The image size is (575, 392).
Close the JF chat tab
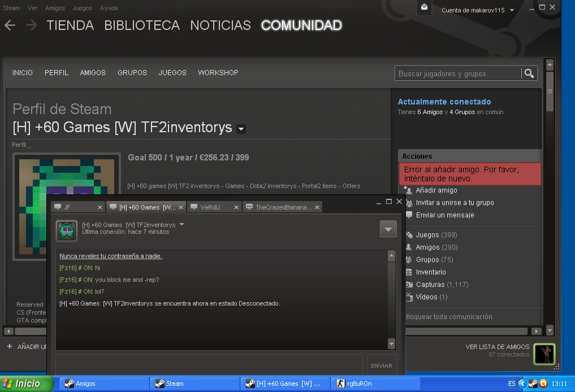[100, 207]
